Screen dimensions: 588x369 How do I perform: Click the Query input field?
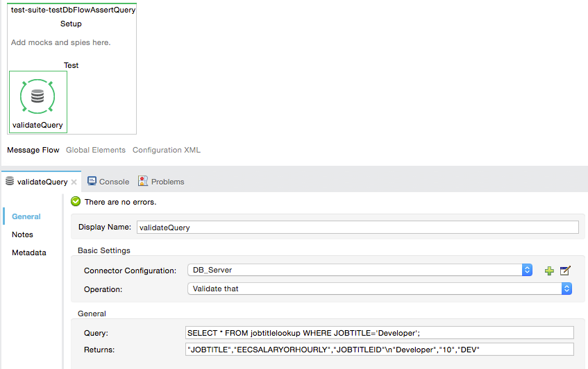point(380,333)
